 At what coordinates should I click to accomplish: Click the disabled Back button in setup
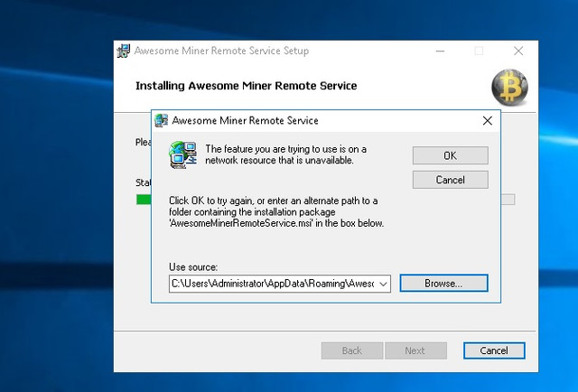tap(352, 350)
